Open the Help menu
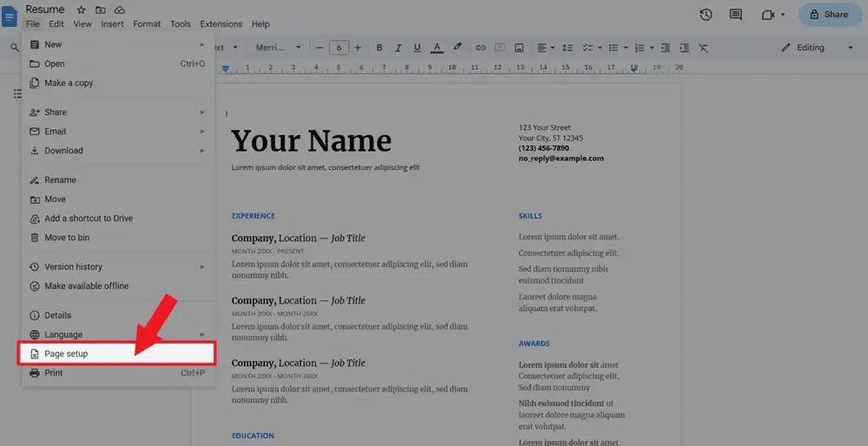Screen dimensions: 868x446 tap(260, 23)
